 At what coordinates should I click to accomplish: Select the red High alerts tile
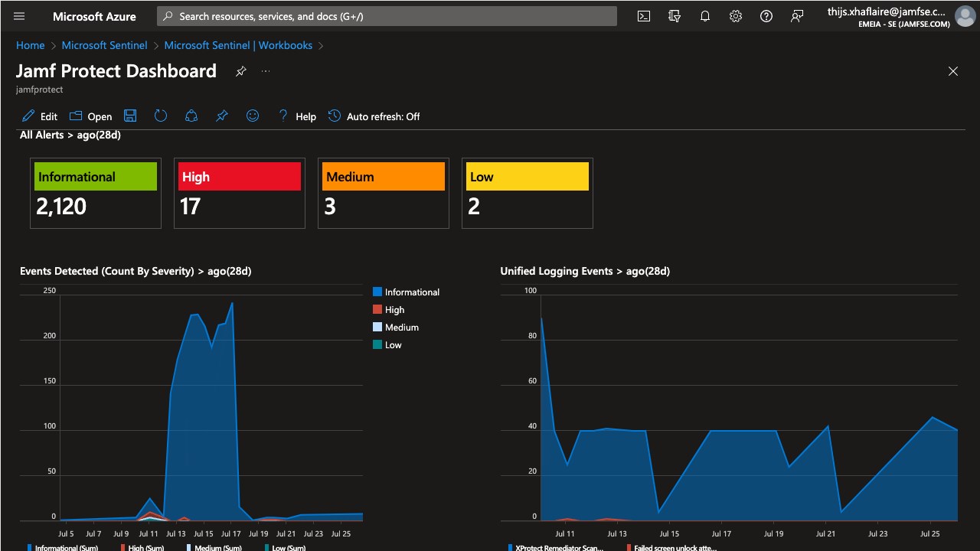[x=240, y=193]
